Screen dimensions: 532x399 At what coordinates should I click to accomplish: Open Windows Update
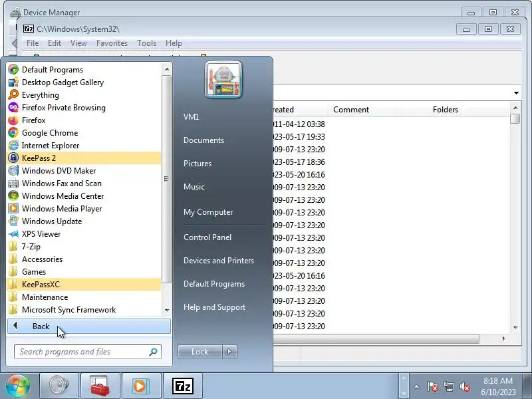coord(84,221)
